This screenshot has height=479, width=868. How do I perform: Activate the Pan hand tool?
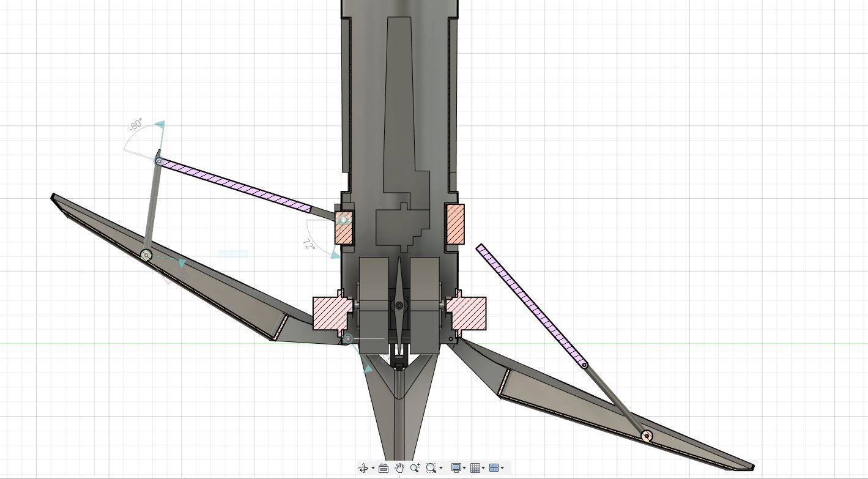tap(399, 468)
